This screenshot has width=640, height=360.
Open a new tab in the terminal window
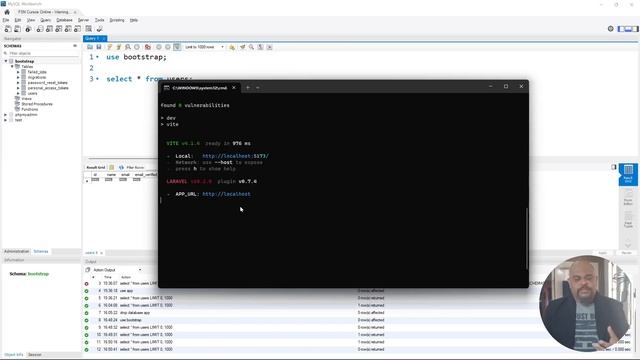(x=248, y=87)
